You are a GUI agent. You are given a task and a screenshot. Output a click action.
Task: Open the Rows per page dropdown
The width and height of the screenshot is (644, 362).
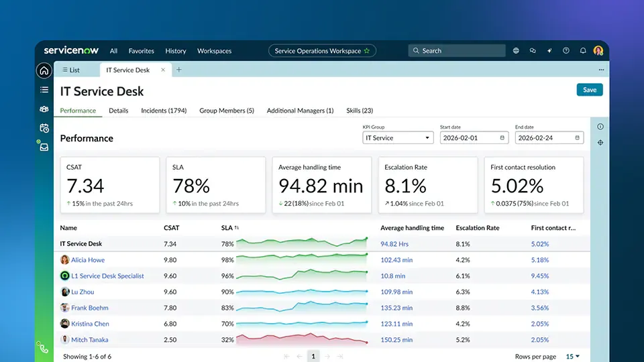(x=572, y=356)
